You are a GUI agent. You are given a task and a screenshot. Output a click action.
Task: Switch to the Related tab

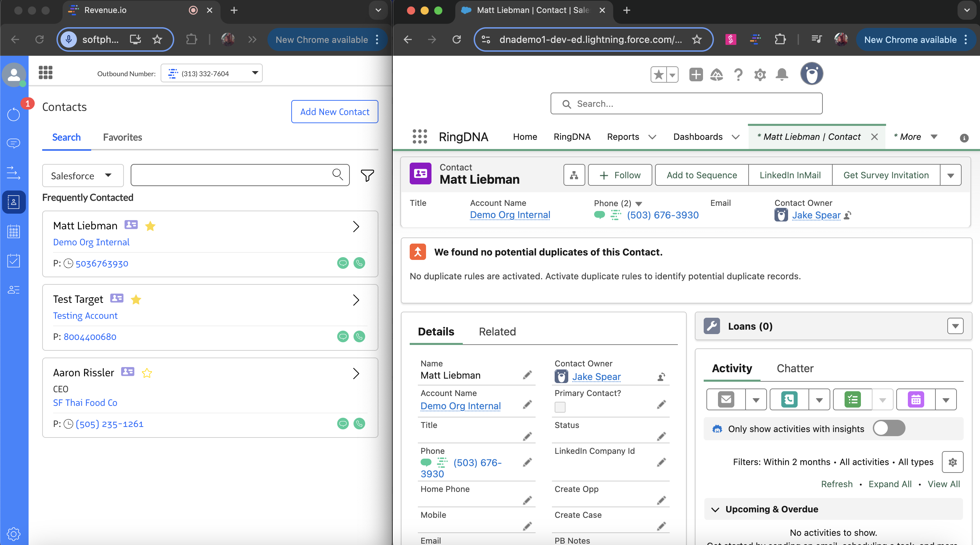[x=497, y=331]
